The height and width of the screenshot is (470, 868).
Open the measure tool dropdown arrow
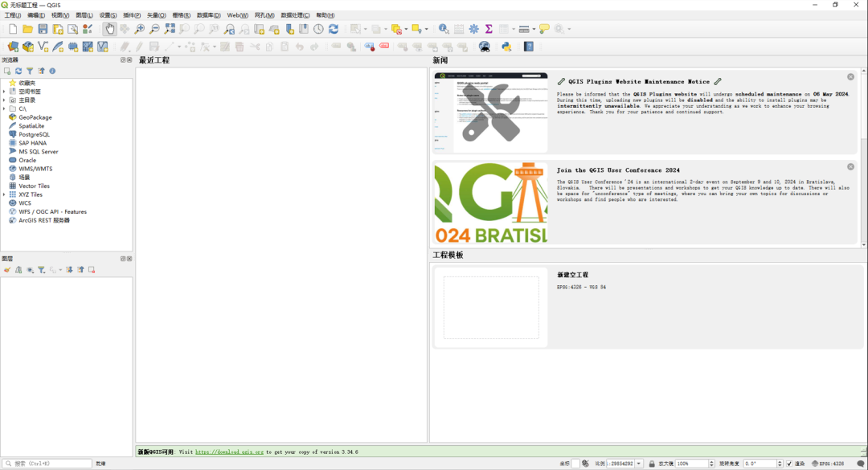tap(534, 29)
